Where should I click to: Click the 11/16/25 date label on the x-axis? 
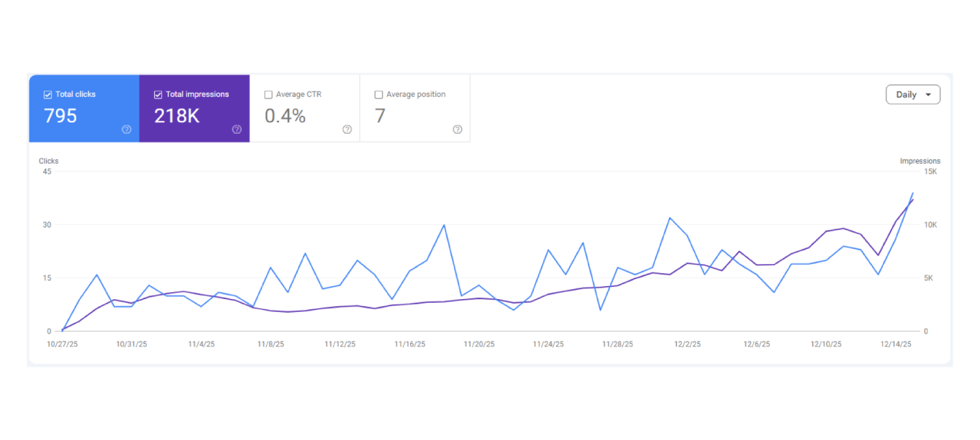pos(409,344)
